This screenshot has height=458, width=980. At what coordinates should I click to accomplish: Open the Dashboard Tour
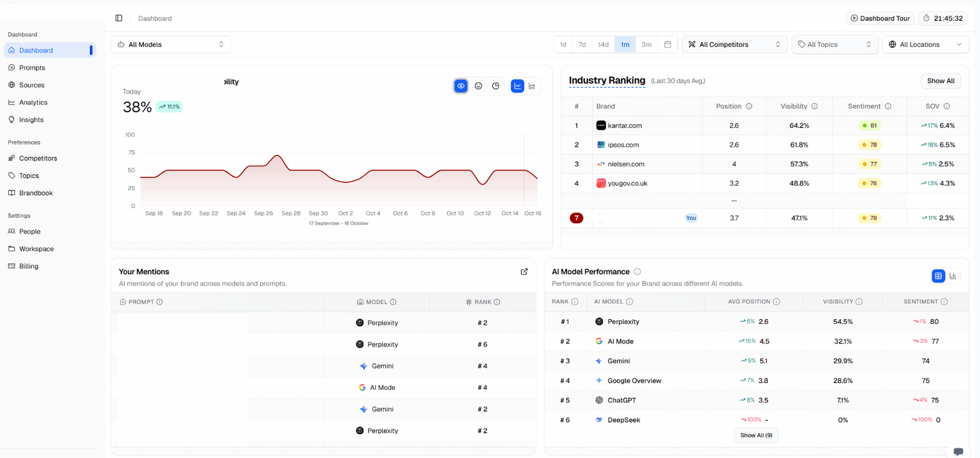pos(880,18)
